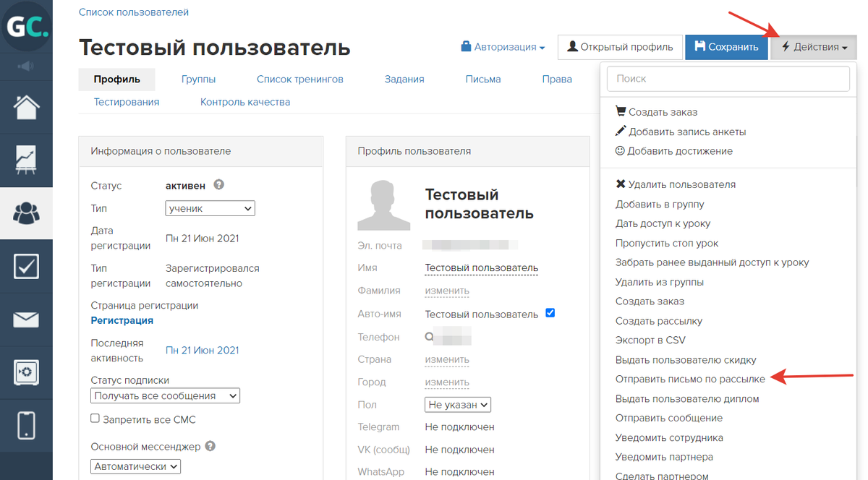Image resolution: width=868 pixels, height=480 pixels.
Task: Open the envelope messages sidebar icon
Action: click(x=26, y=319)
